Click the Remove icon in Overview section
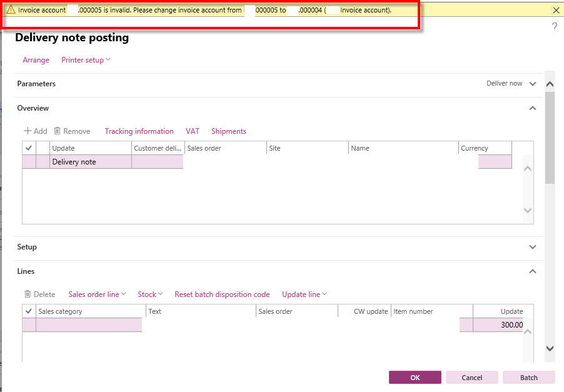 (x=72, y=131)
